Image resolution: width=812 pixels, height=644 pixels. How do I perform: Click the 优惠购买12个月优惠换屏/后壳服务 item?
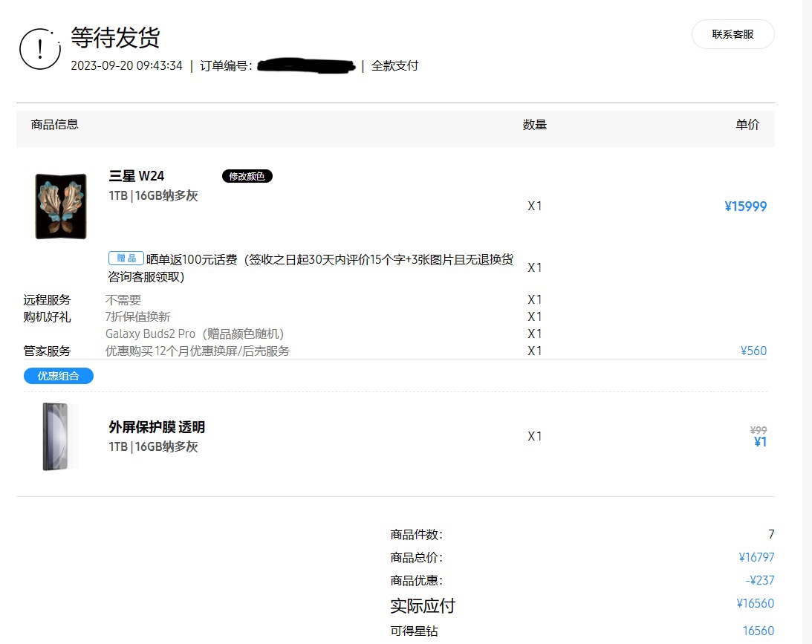point(198,351)
